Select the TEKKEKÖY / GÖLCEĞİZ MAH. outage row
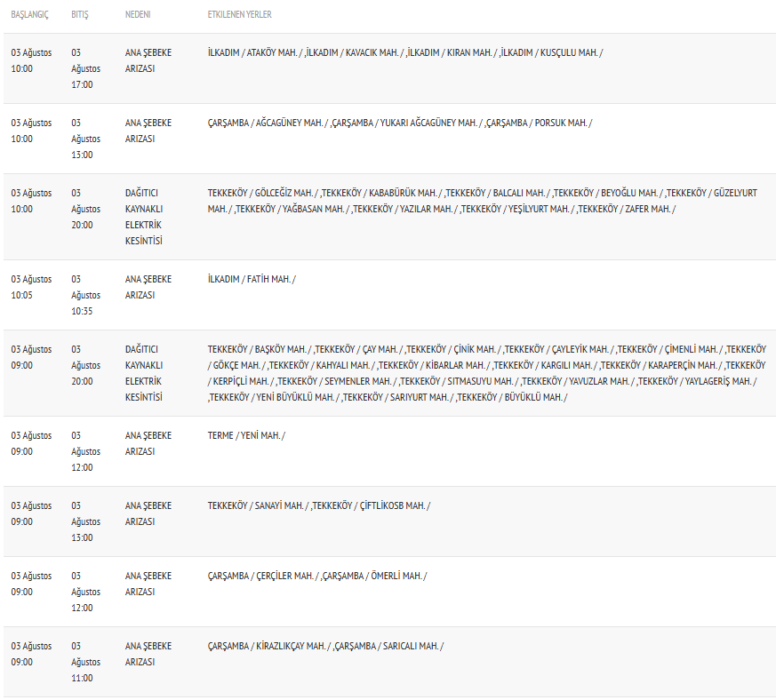The width and height of the screenshot is (776, 700). 389,217
